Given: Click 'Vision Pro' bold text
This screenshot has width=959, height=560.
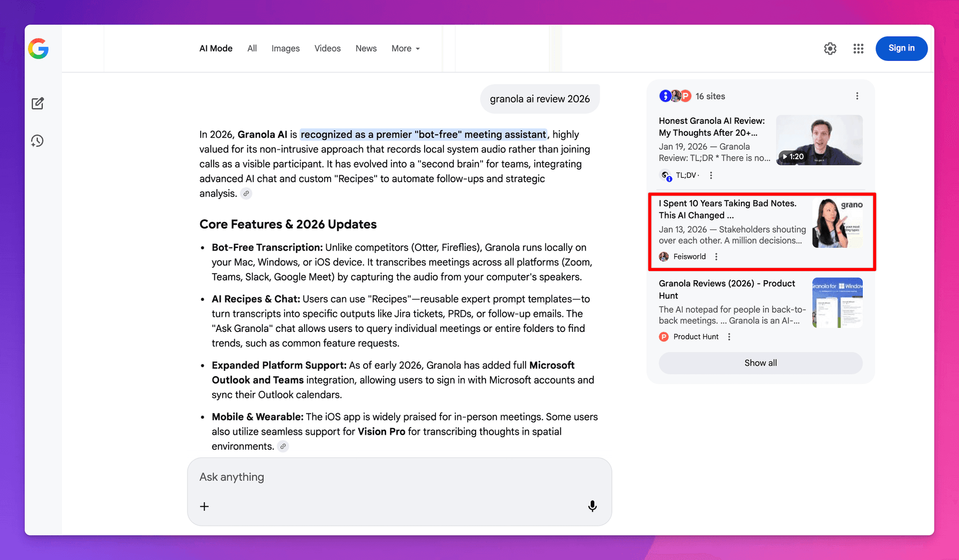Looking at the screenshot, I should (x=382, y=432).
